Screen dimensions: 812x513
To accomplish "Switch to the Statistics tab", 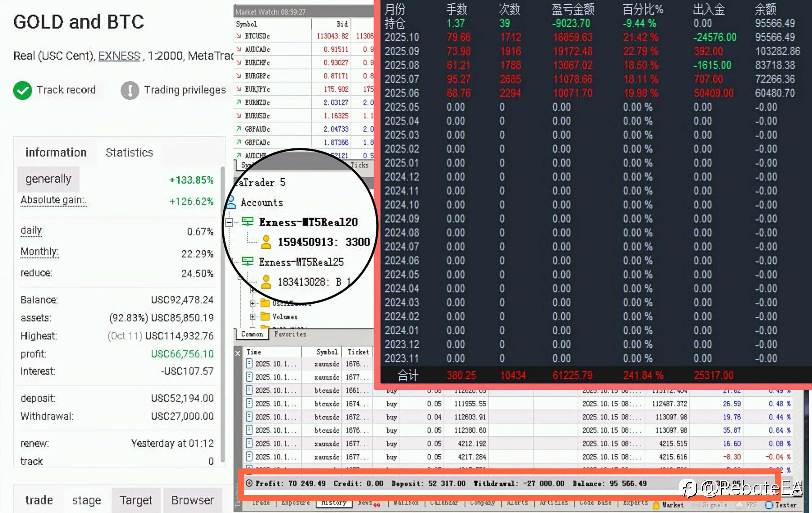I will point(129,152).
